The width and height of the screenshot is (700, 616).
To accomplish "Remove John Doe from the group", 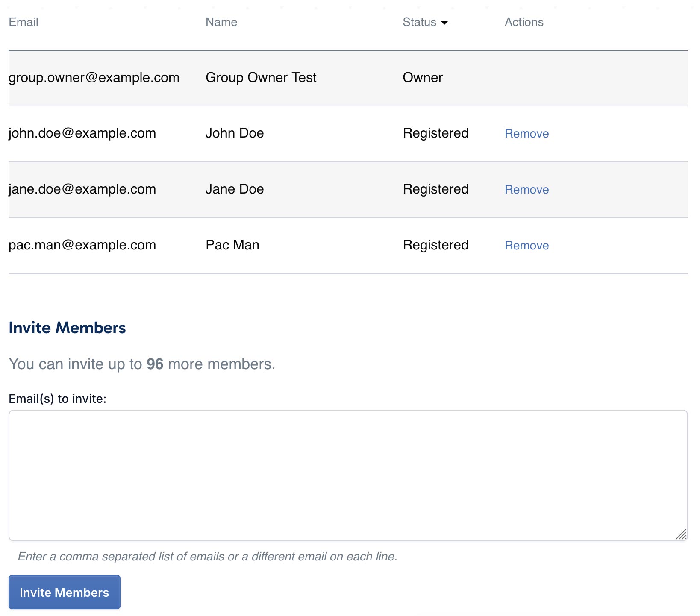I will pyautogui.click(x=526, y=134).
